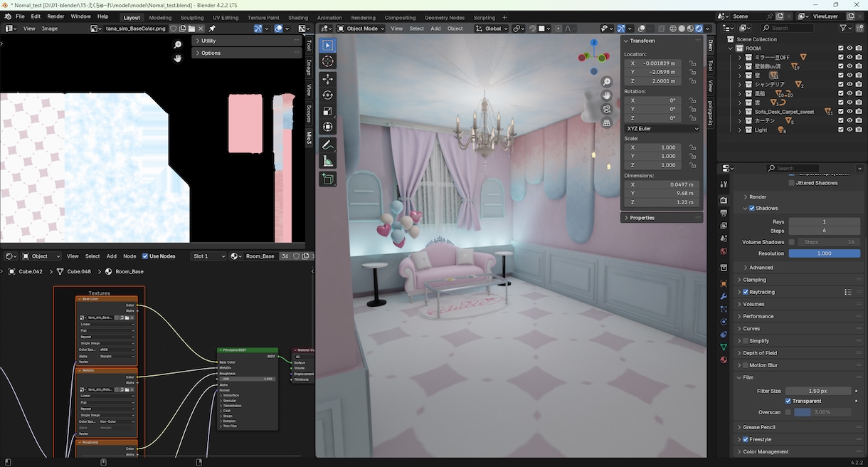Click the viewport zoom magnifier gizmo

(607, 82)
